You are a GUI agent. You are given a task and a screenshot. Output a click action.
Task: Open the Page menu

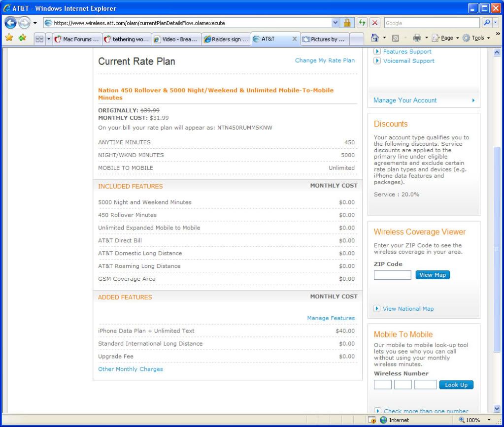click(445, 38)
